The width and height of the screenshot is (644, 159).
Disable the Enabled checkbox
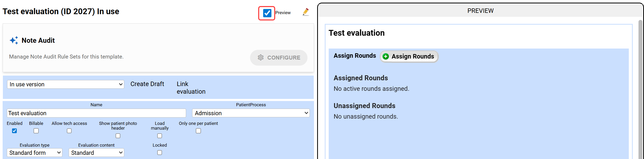pyautogui.click(x=14, y=131)
